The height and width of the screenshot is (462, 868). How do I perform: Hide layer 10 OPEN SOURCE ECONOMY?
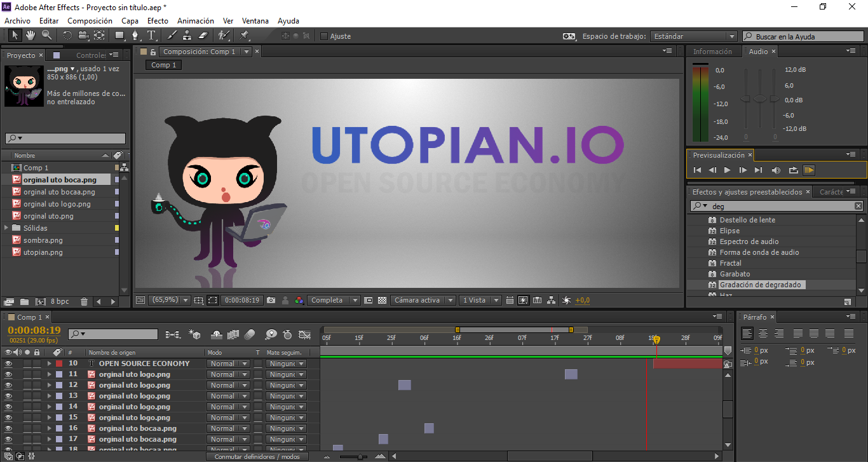[8, 363]
